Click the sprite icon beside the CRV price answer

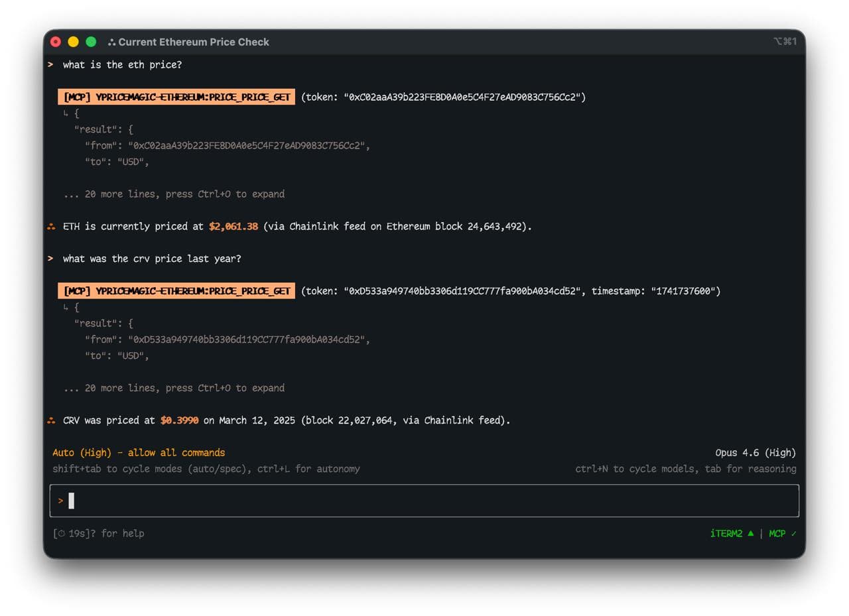[x=52, y=420]
